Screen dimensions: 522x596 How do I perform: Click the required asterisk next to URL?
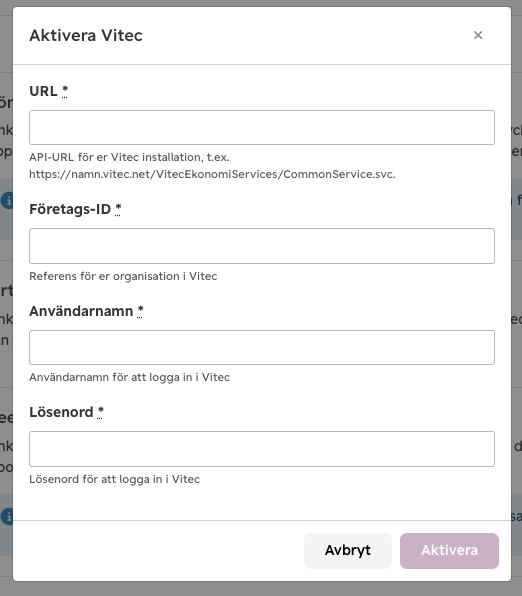coord(65,91)
